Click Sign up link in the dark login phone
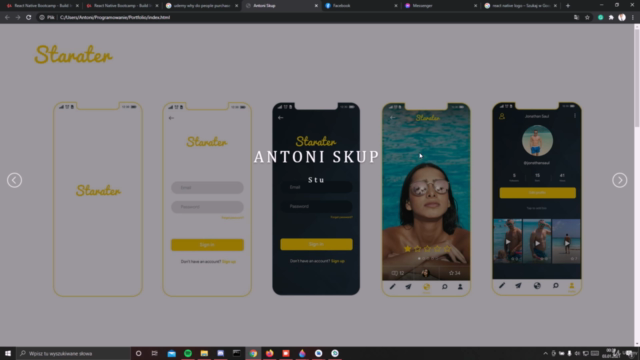 338,261
